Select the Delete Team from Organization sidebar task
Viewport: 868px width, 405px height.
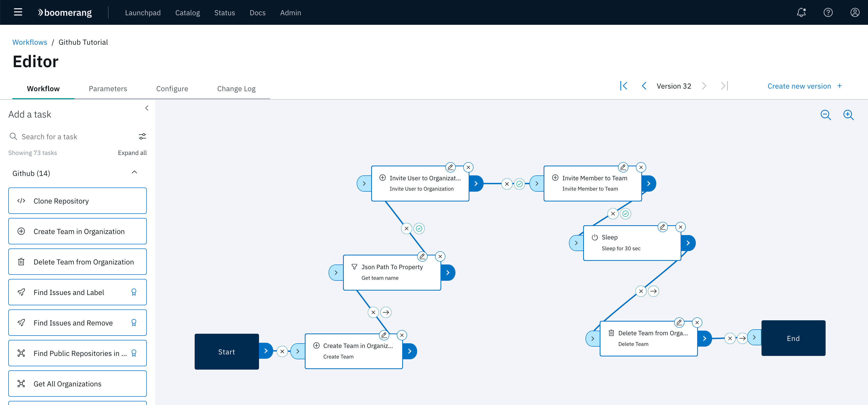[78, 262]
